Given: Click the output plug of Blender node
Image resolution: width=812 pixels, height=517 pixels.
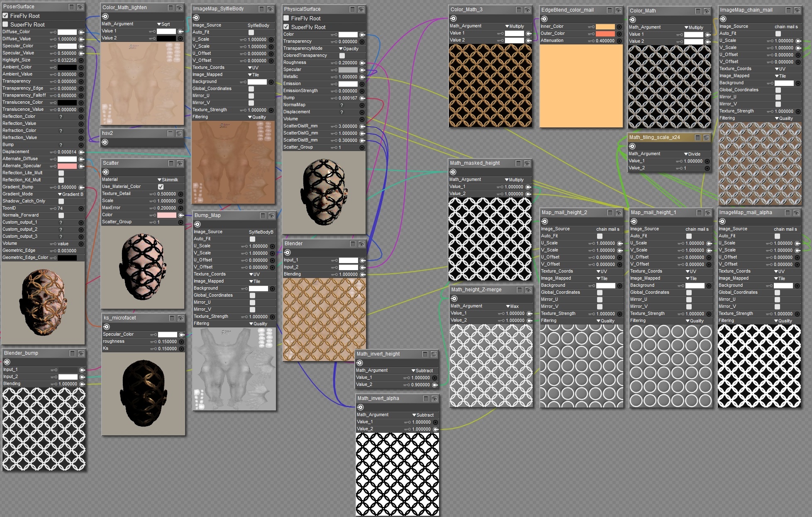Looking at the screenshot, I should (288, 252).
